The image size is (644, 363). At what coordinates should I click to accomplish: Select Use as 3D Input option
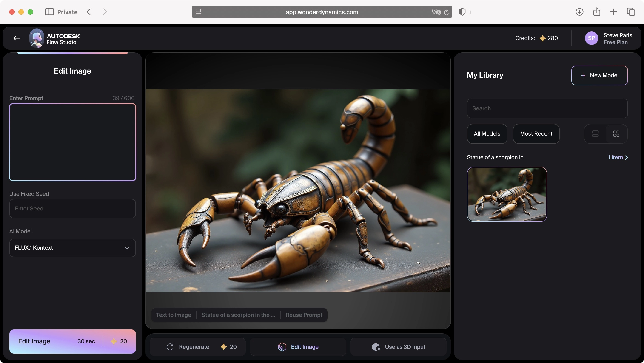click(399, 346)
